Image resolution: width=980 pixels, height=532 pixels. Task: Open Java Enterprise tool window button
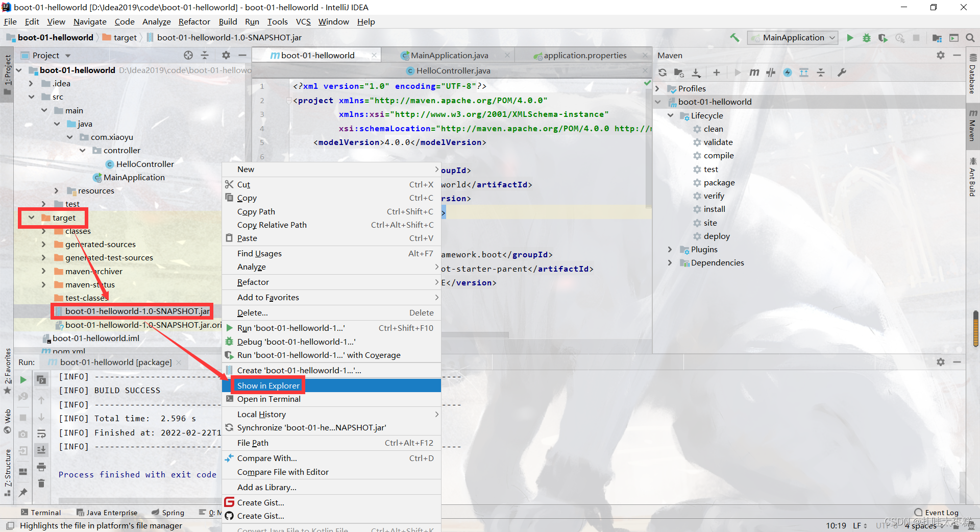107,512
